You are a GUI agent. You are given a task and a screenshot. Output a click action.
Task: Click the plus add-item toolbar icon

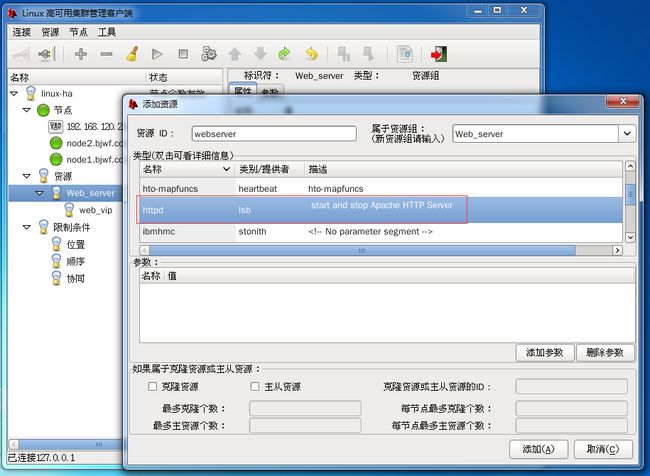pyautogui.click(x=80, y=54)
